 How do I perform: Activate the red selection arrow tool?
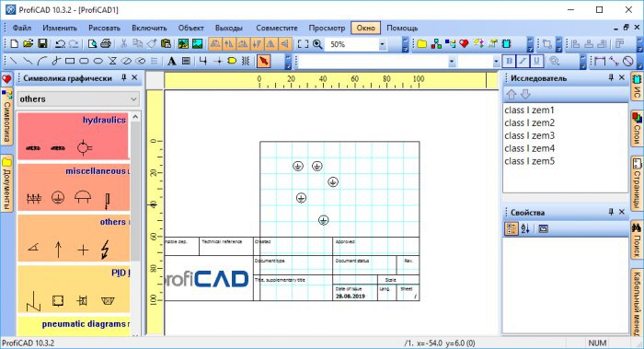[263, 62]
